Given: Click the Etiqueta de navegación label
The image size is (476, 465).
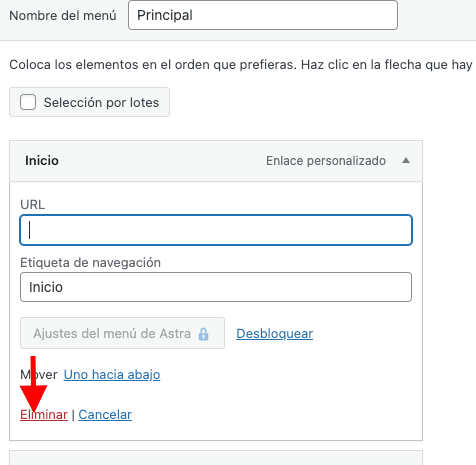Looking at the screenshot, I should pos(90,263).
